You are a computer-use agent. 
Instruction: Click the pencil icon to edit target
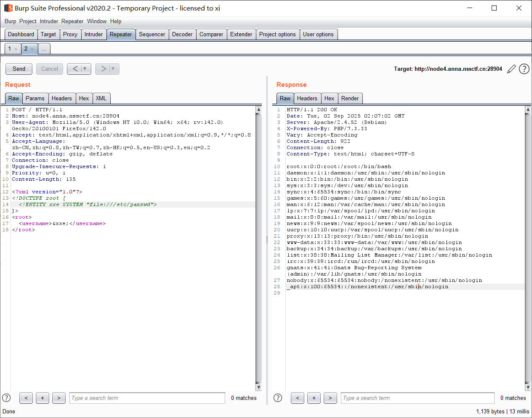tap(511, 69)
